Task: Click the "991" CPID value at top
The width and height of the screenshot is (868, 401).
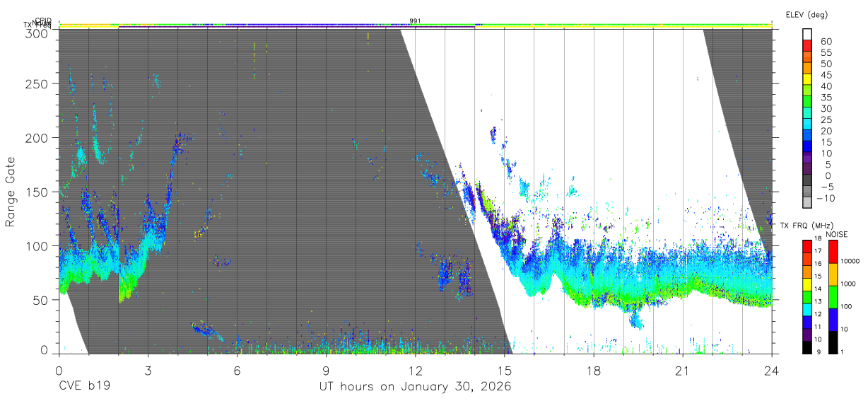Action: (415, 21)
